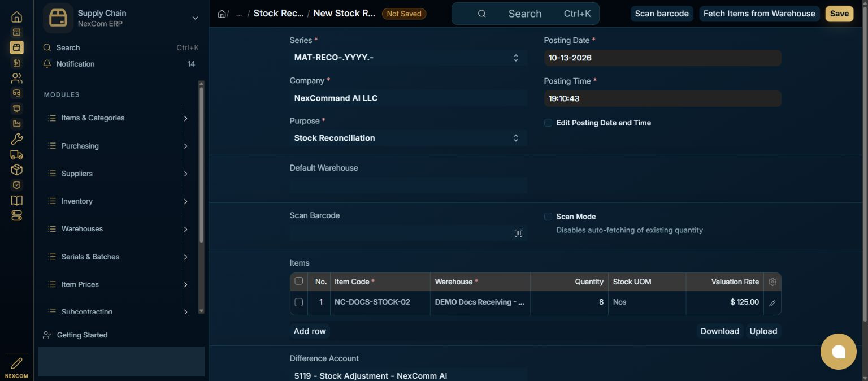Open the delivery truck icon in the left rail
868x381 pixels.
pos(16,154)
